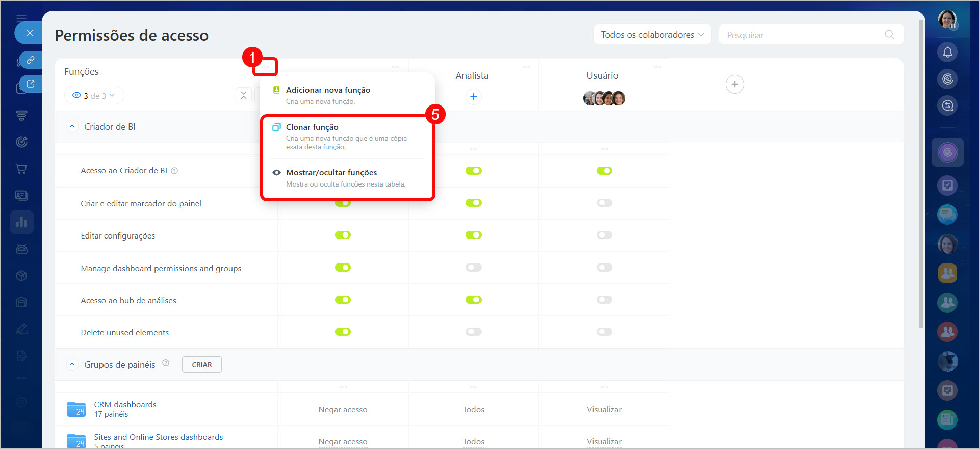Click the search magnifier icon
The width and height of the screenshot is (980, 449).
coord(889,35)
